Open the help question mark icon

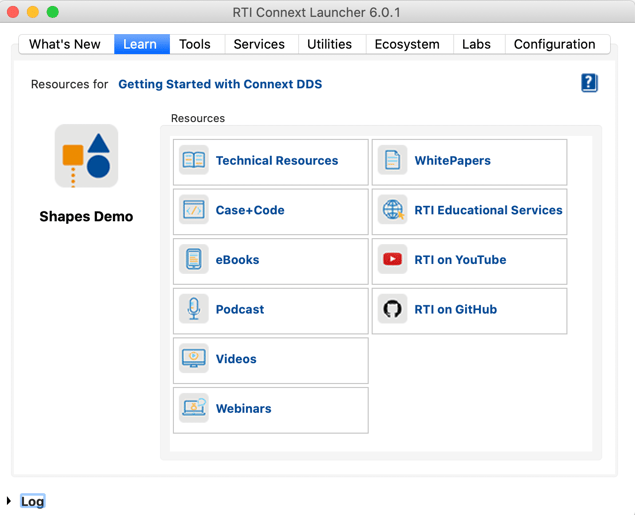(589, 83)
